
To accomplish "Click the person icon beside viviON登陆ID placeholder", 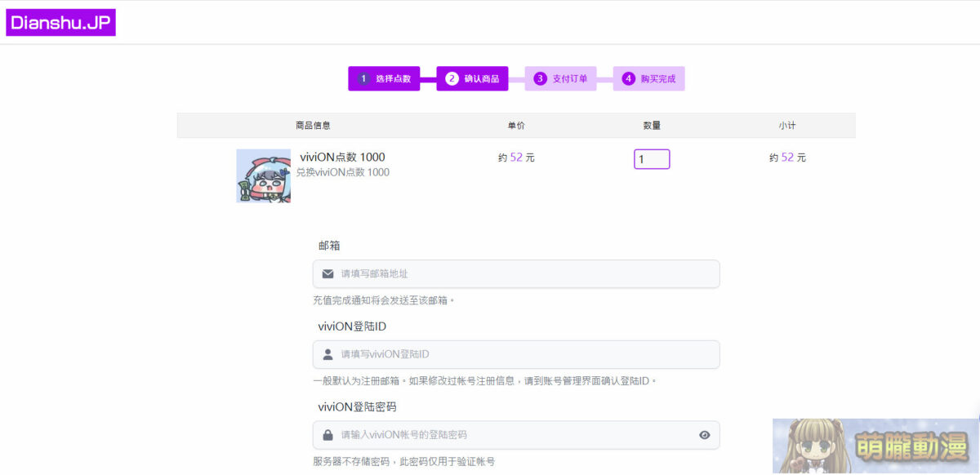I will click(x=329, y=354).
